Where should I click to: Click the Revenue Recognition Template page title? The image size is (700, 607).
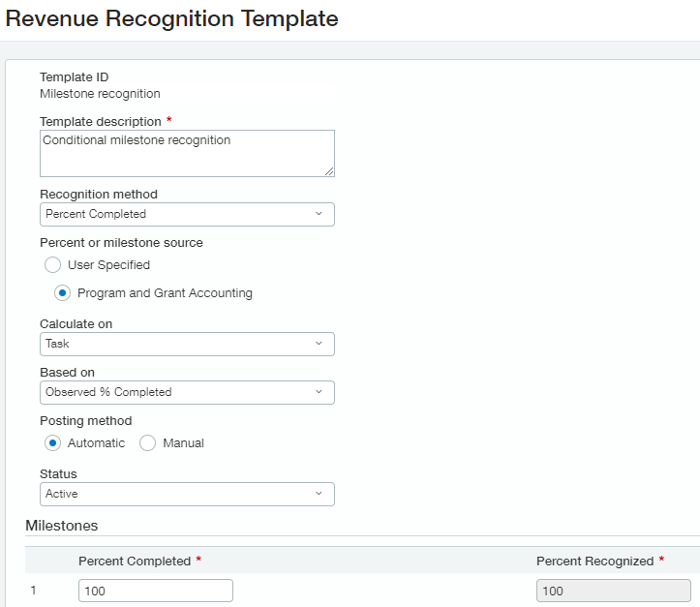point(172,18)
